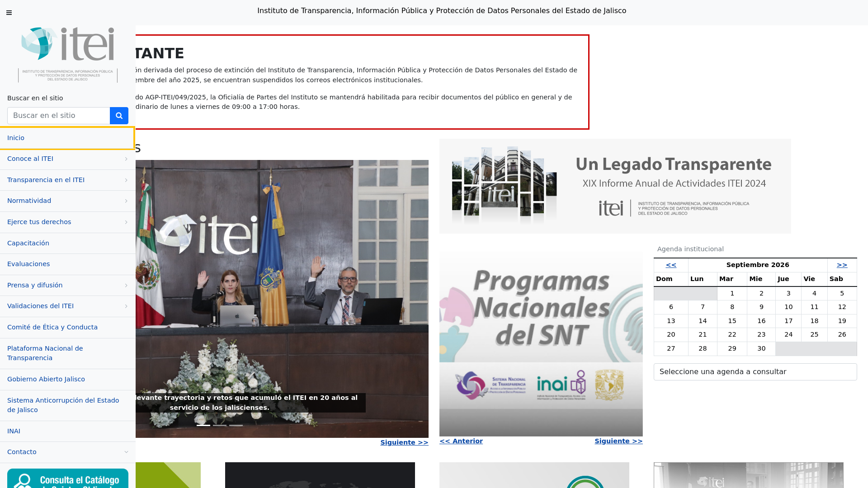868x488 pixels.
Task: Select day 1 in calendar
Action: 732,294
